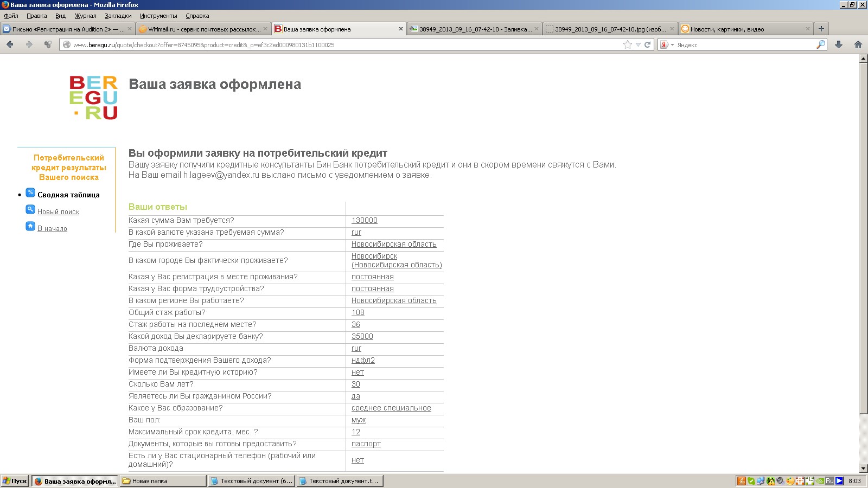Reload the page with the refresh icon
This screenshot has height=488, width=868.
point(647,44)
